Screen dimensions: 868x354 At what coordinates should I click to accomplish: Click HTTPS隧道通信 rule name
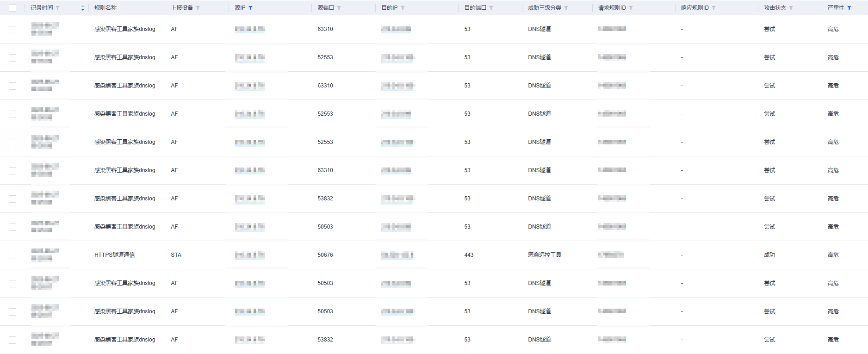click(x=114, y=255)
